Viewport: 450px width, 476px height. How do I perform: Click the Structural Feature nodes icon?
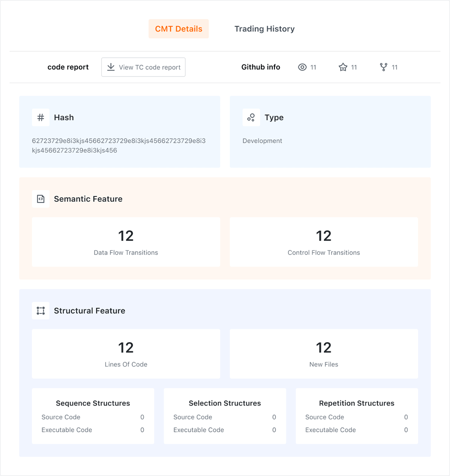[x=40, y=311]
